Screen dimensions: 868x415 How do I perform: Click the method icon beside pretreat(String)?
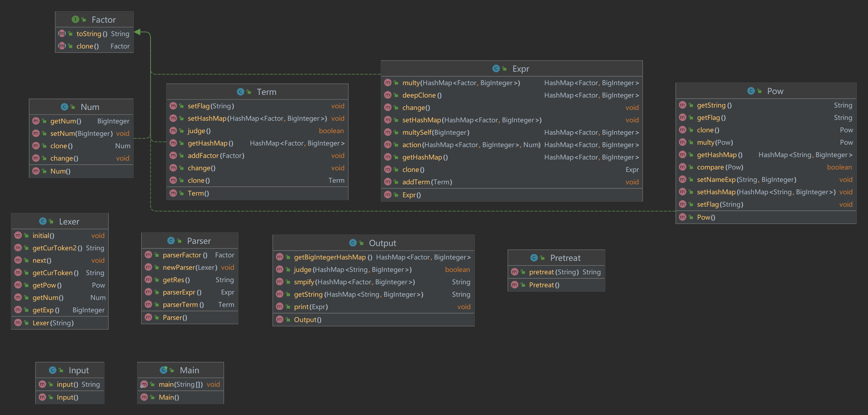[515, 272]
